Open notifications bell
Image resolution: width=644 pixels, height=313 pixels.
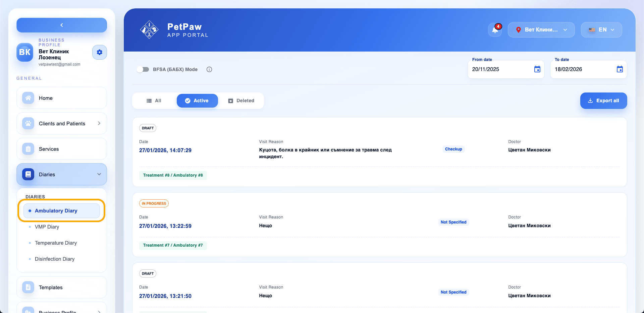495,30
